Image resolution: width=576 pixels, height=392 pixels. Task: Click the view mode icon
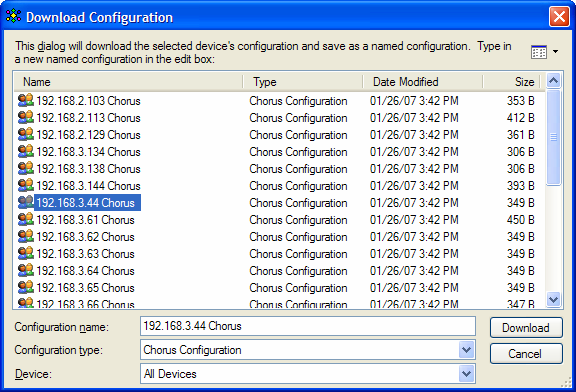click(539, 52)
